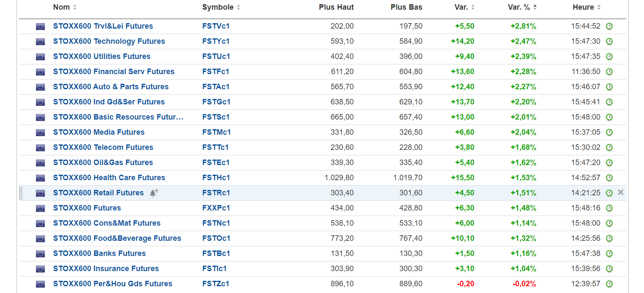The width and height of the screenshot is (644, 293).
Task: Click the clock icon on the Health Care Futures row
Action: [x=609, y=178]
